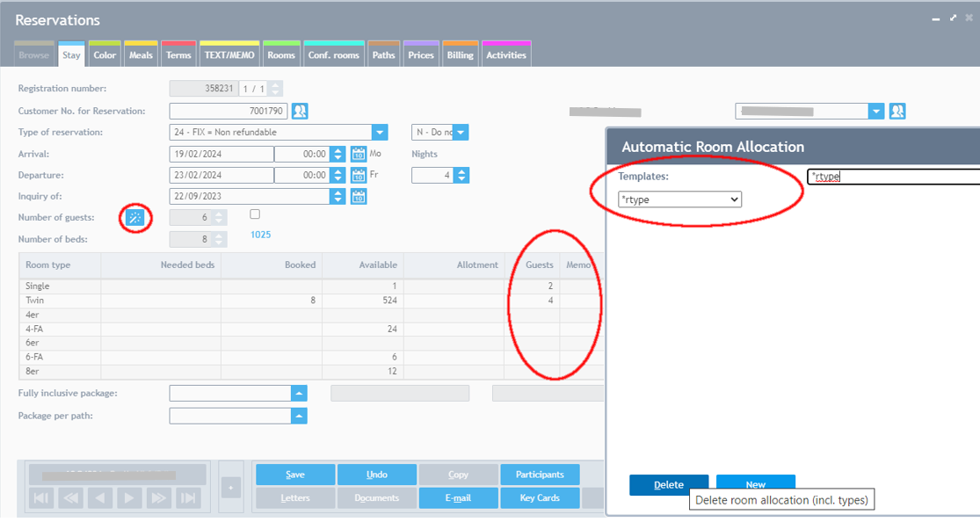Tick the checkbox next to number of guests
The width and height of the screenshot is (980, 522).
click(255, 214)
